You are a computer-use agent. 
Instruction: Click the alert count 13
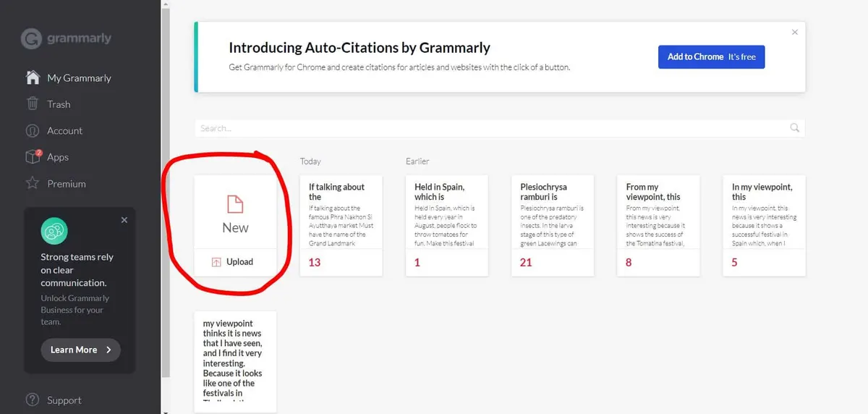[x=315, y=262]
